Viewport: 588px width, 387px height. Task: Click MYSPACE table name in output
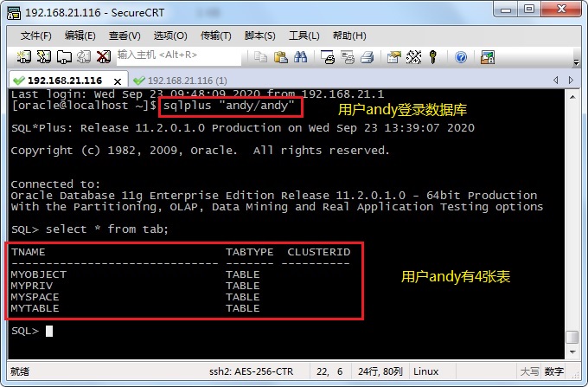(35, 297)
